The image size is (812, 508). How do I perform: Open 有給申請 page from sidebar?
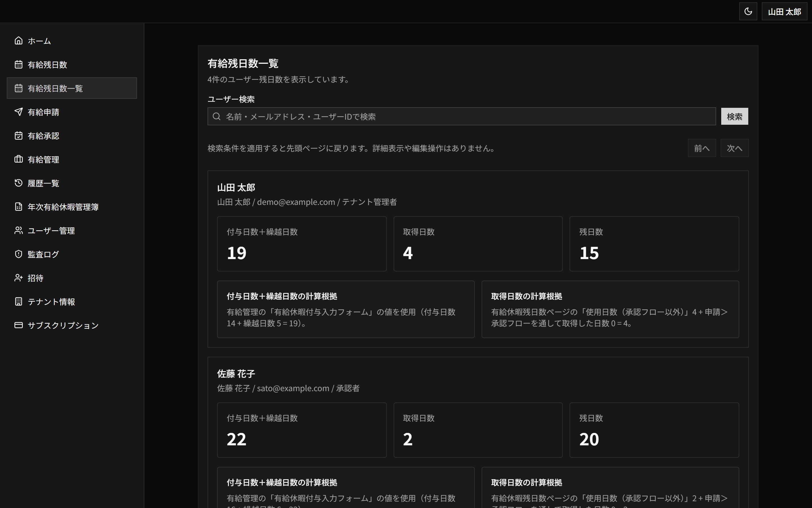pyautogui.click(x=72, y=112)
